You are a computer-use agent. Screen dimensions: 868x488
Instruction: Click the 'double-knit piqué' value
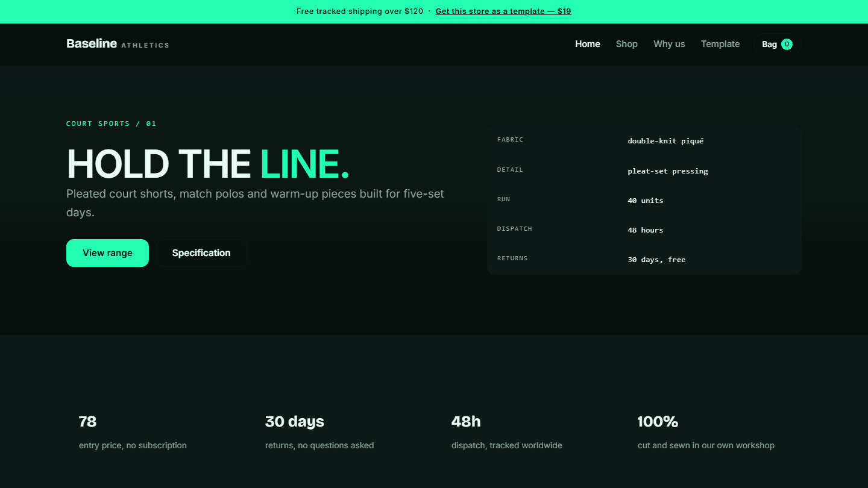(665, 141)
